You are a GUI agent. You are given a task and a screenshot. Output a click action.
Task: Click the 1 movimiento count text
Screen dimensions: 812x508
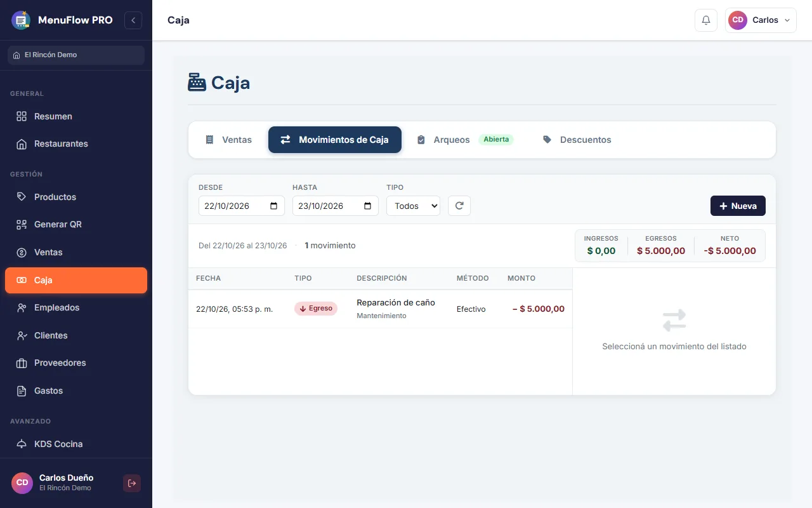click(x=330, y=246)
